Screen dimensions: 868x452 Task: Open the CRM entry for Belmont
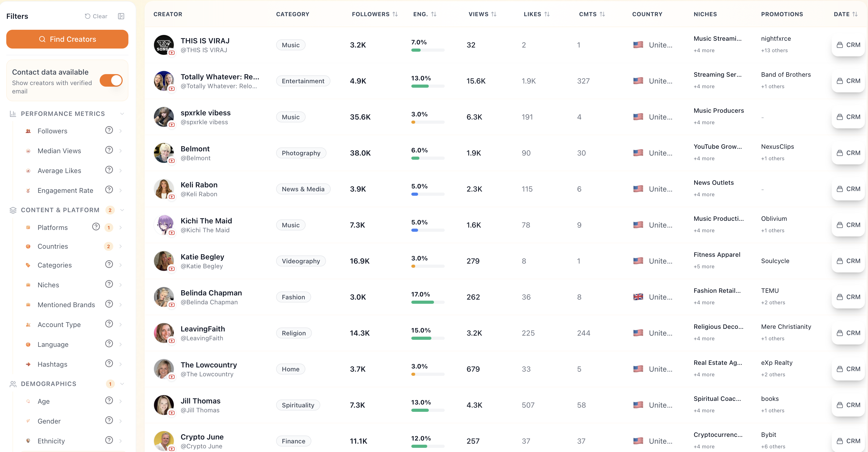pyautogui.click(x=849, y=153)
